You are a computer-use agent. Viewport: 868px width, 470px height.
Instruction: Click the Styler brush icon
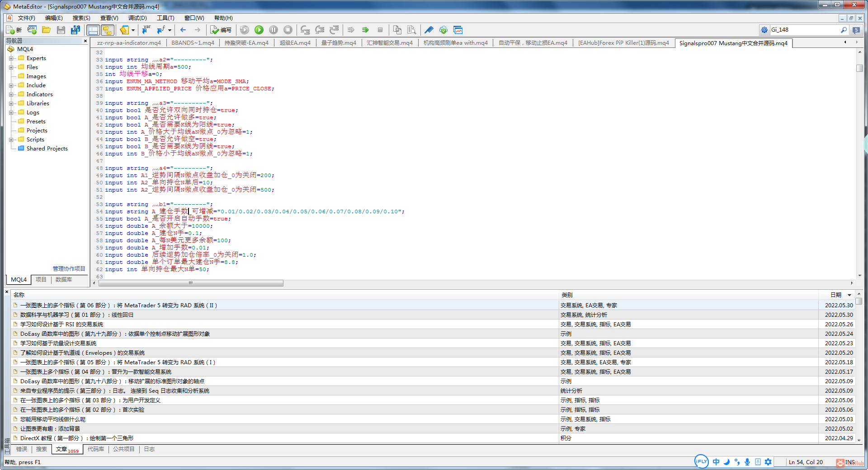429,30
